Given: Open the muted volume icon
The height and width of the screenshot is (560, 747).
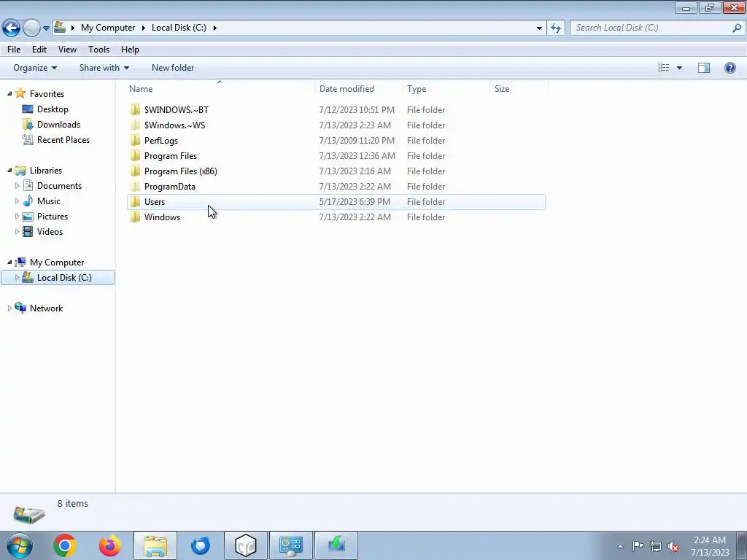Looking at the screenshot, I should click(x=673, y=546).
